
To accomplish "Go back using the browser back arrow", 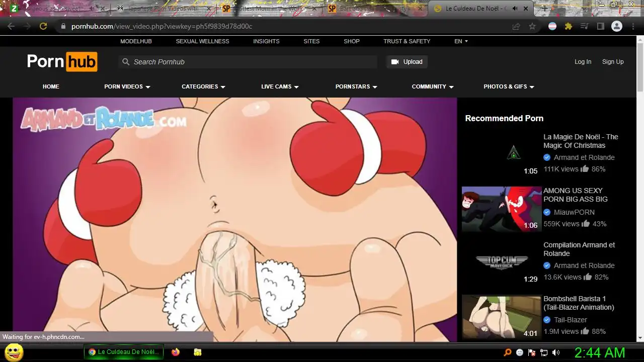I will point(11,26).
